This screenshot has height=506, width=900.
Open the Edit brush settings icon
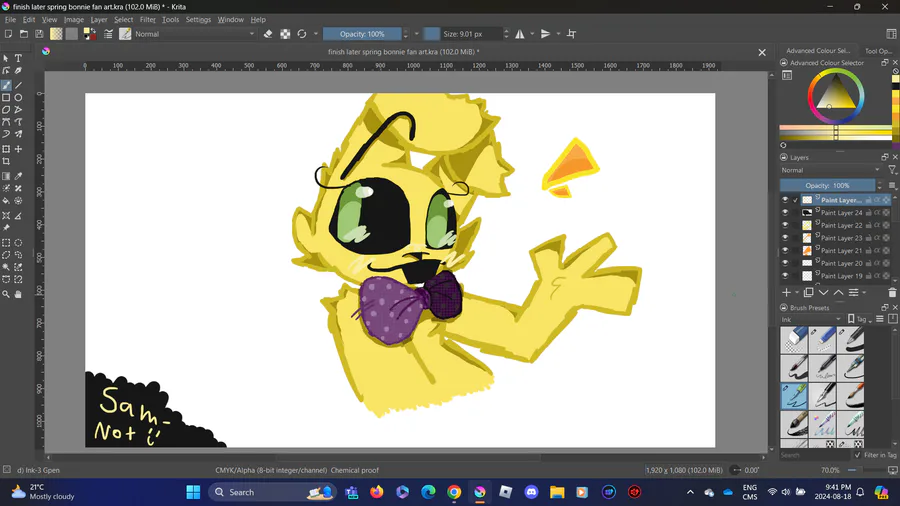[108, 34]
